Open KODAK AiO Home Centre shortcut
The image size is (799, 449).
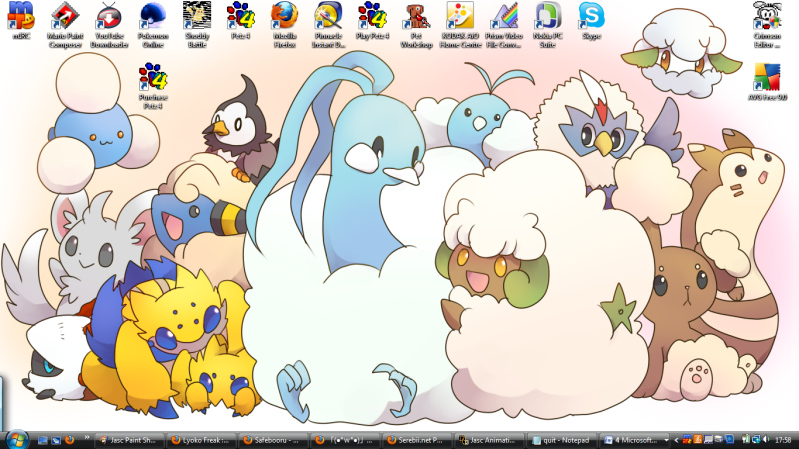click(x=460, y=25)
